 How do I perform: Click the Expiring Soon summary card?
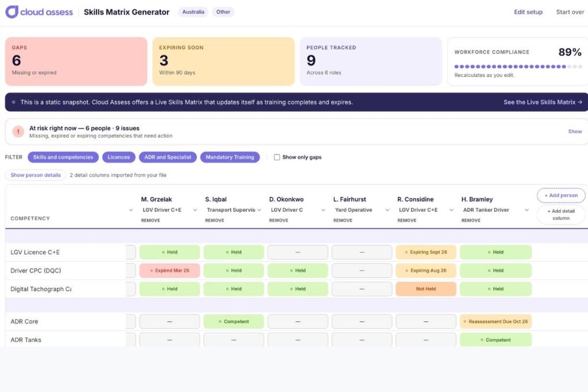pyautogui.click(x=223, y=61)
